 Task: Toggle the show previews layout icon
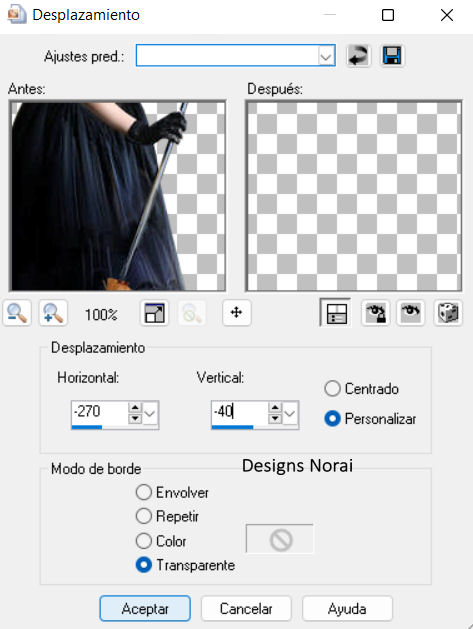[336, 313]
